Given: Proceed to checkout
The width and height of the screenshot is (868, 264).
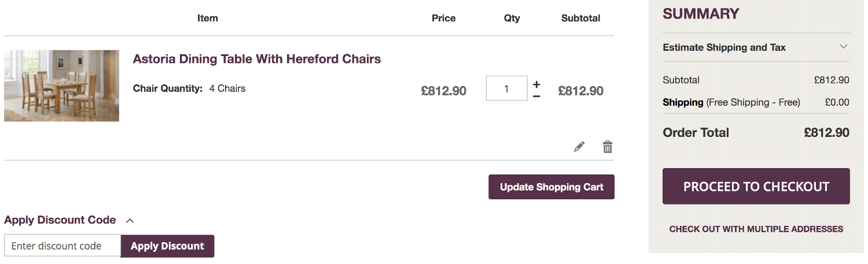Looking at the screenshot, I should point(756,186).
